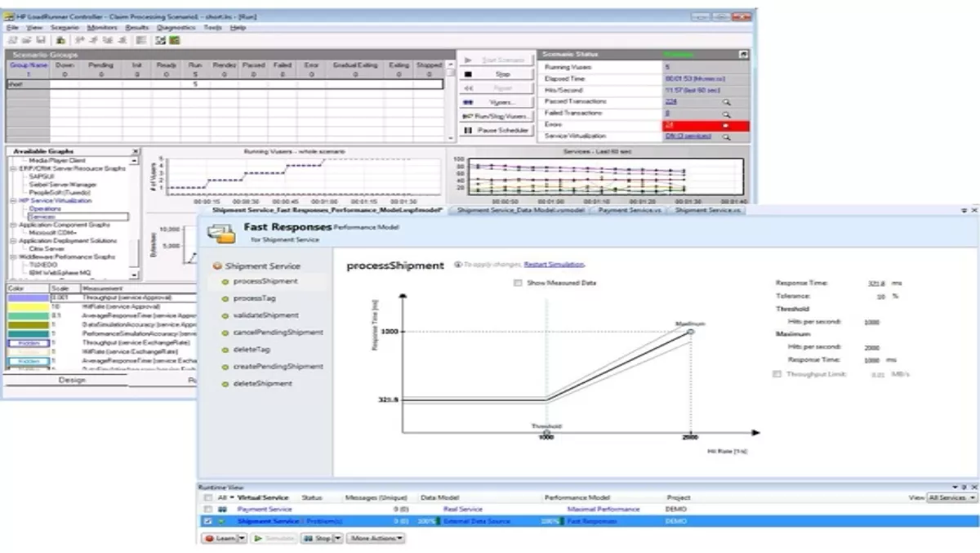Click the Start Scenario button
The image size is (980, 553).
tap(496, 60)
